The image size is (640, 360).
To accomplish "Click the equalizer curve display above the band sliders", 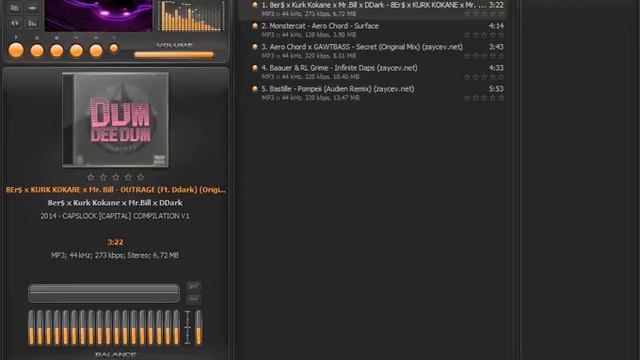I will click(x=104, y=293).
